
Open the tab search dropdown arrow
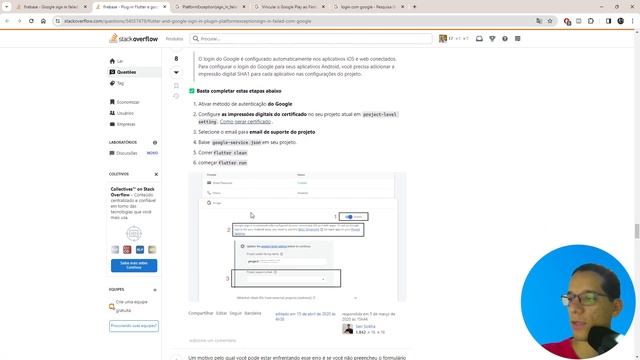[x=6, y=7]
